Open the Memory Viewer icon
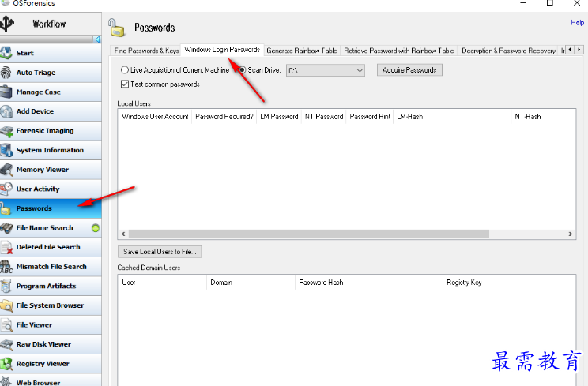 6,170
